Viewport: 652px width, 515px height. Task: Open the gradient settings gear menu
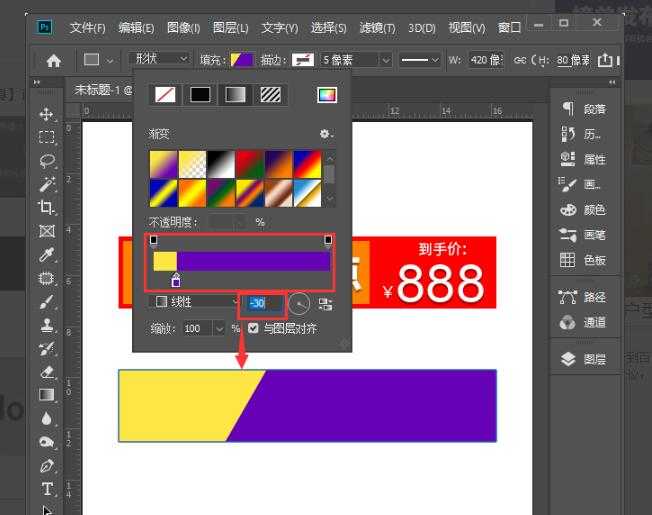[x=325, y=134]
